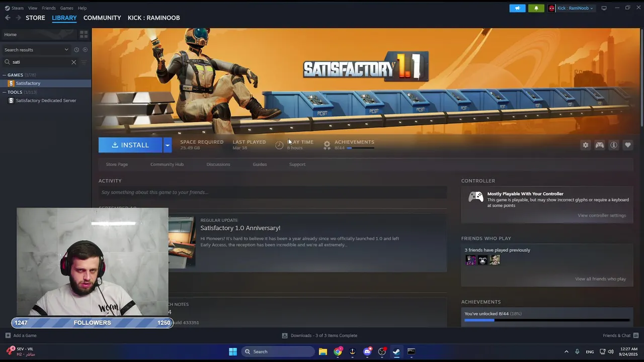Open View controller settings link

pos(602,215)
